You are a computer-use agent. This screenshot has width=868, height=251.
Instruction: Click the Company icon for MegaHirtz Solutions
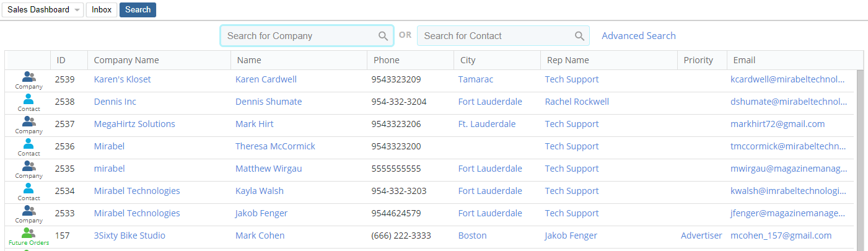(x=28, y=122)
